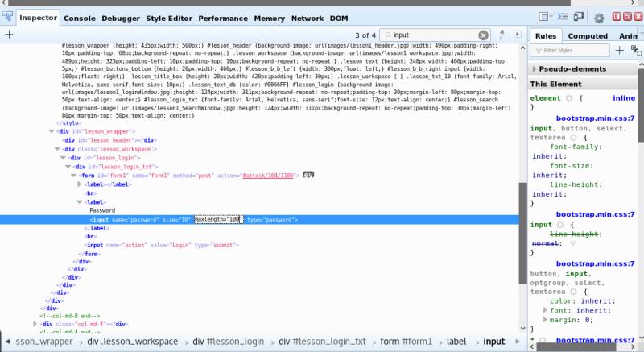Image resolution: width=644 pixels, height=352 pixels.
Task: Collapse the div lesson_wrapper node
Action: 52,131
